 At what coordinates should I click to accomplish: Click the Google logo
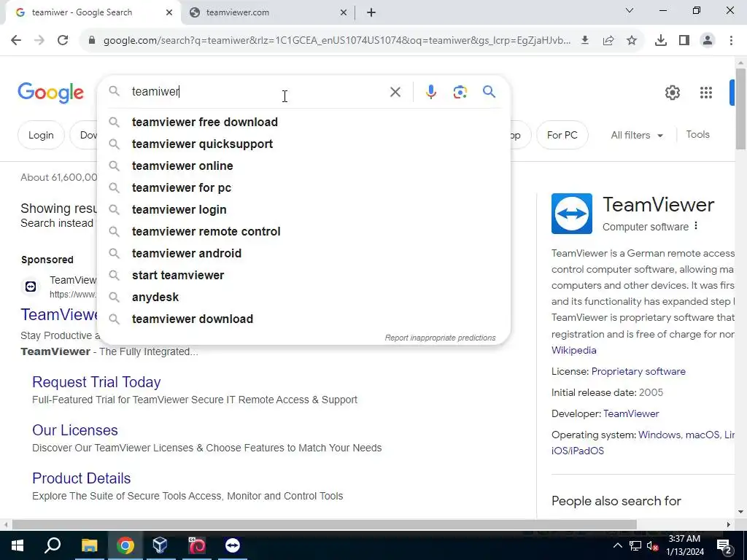tap(50, 93)
